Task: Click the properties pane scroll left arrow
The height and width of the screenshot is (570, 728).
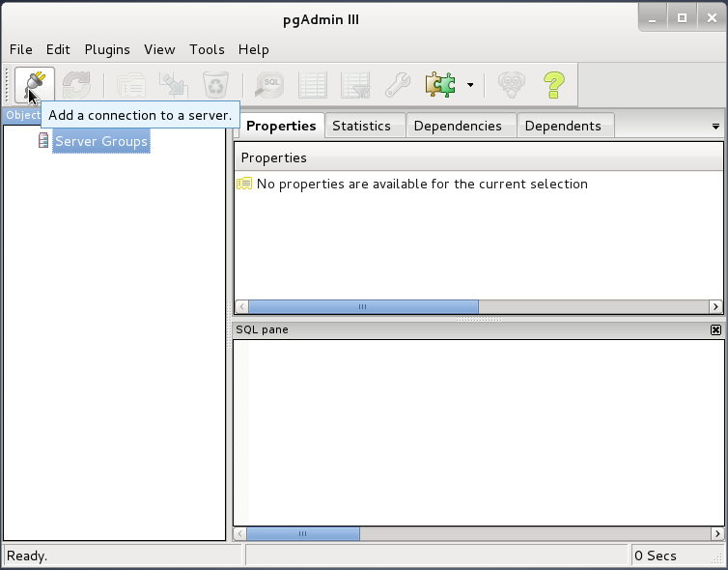Action: click(x=241, y=306)
